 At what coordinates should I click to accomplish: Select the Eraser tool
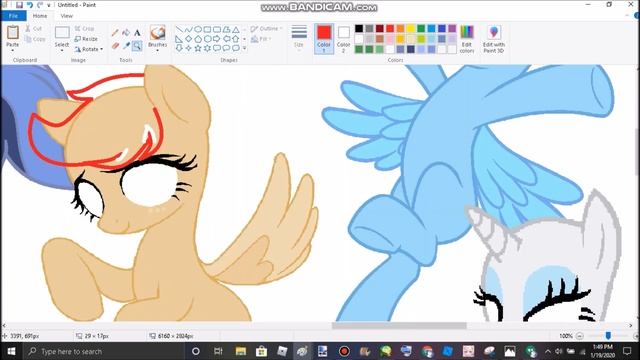tap(116, 46)
